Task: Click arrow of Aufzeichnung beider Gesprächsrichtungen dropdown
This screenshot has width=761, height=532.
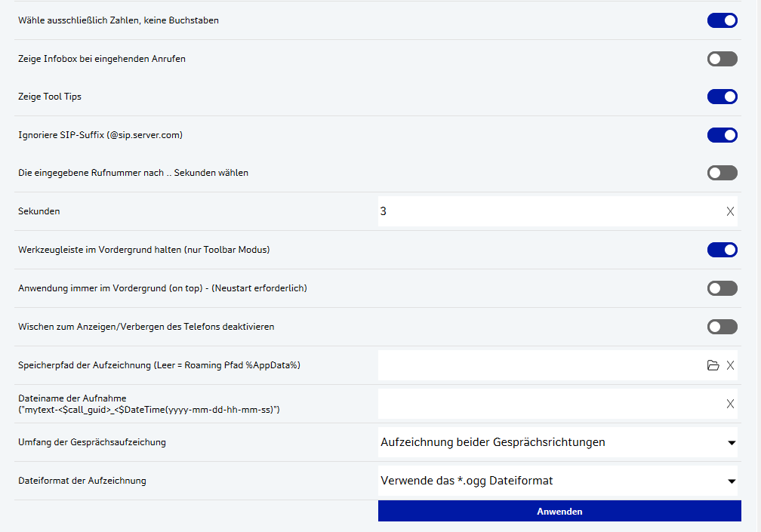Action: 731,443
